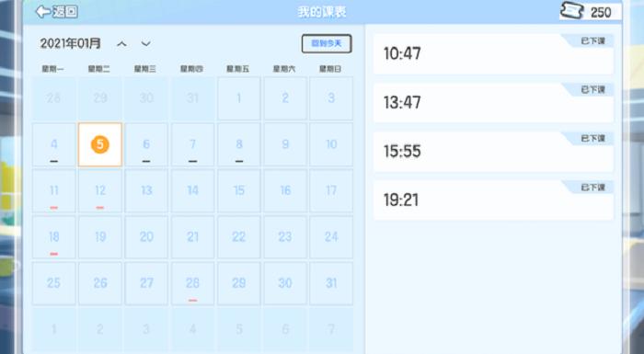Select calendar date 11
This screenshot has height=354, width=644.
tap(53, 191)
